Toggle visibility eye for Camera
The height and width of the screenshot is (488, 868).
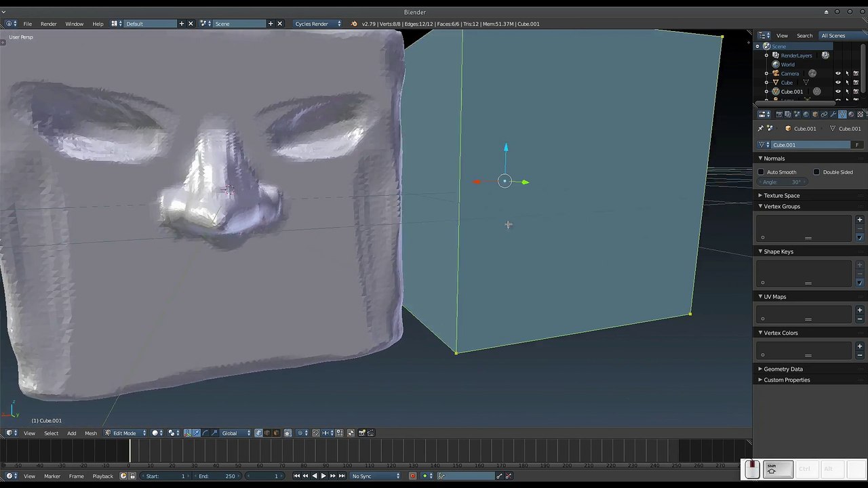click(x=837, y=73)
